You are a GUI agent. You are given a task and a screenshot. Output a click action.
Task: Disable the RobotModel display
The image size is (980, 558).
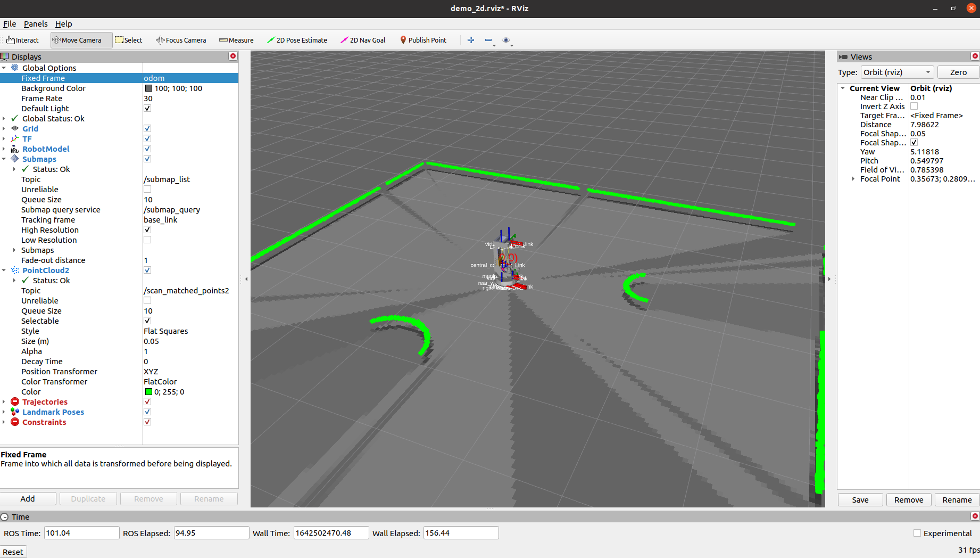[147, 149]
